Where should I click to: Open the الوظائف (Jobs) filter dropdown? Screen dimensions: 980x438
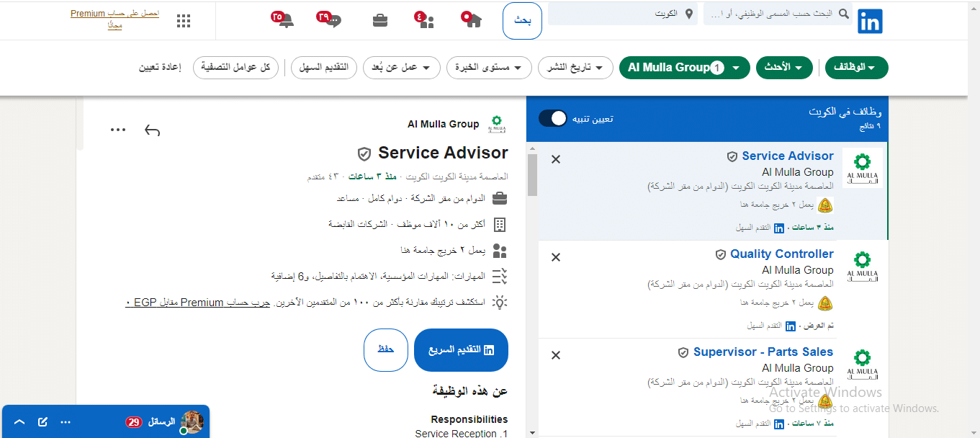pos(856,68)
